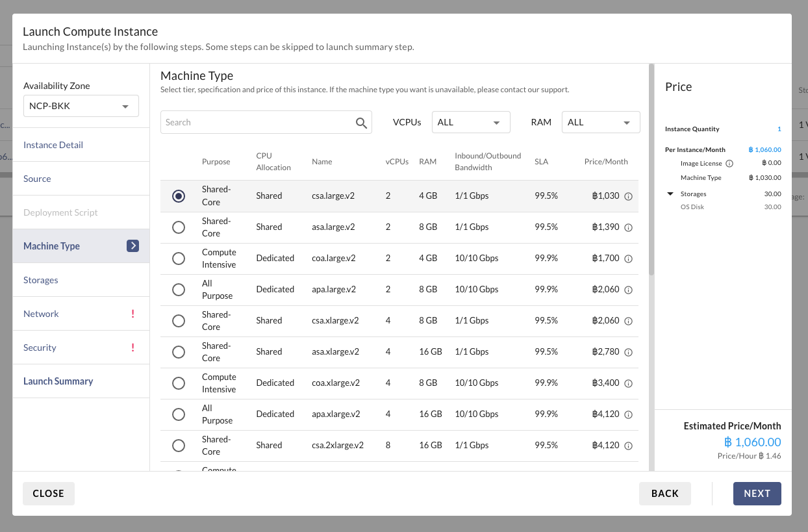Collapse the Storages price breakdown
This screenshot has height=532, width=808.
pyautogui.click(x=670, y=194)
